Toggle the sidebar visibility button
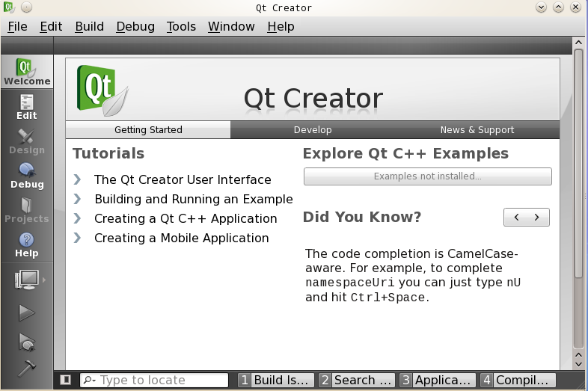 pyautogui.click(x=66, y=380)
